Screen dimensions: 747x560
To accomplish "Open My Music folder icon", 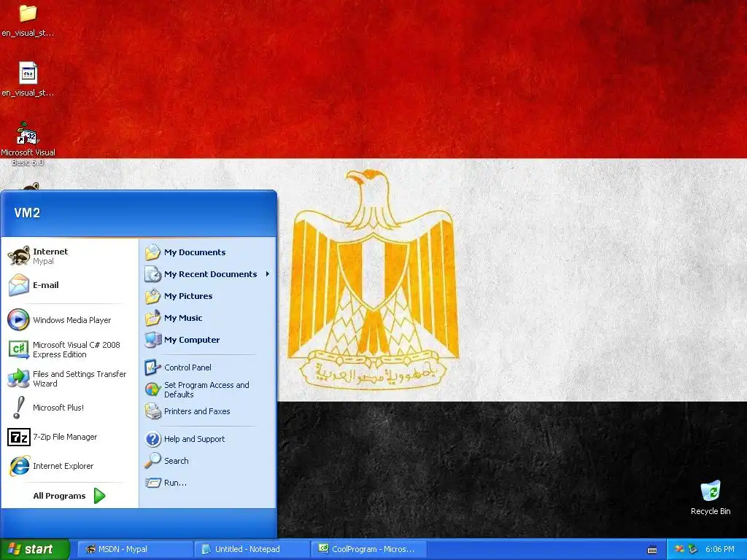I will point(153,318).
